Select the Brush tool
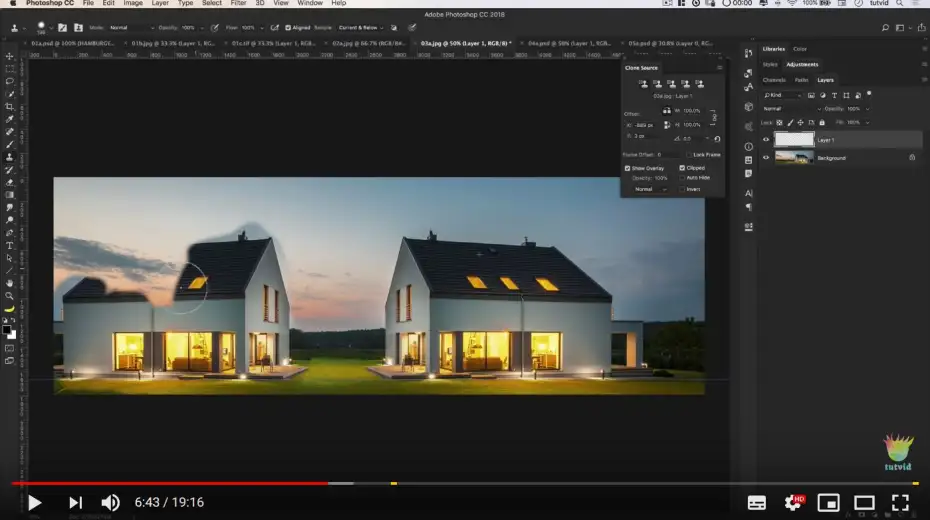 [x=9, y=144]
